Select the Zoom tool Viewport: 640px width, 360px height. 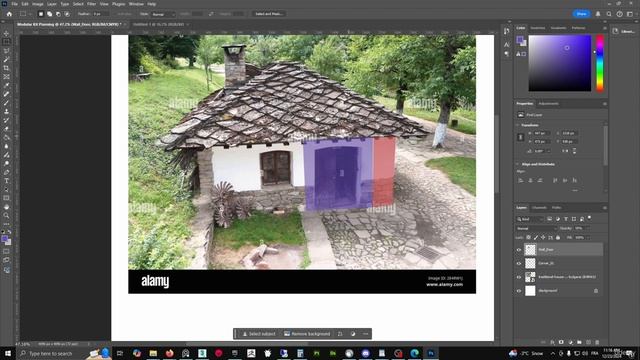click(x=6, y=216)
